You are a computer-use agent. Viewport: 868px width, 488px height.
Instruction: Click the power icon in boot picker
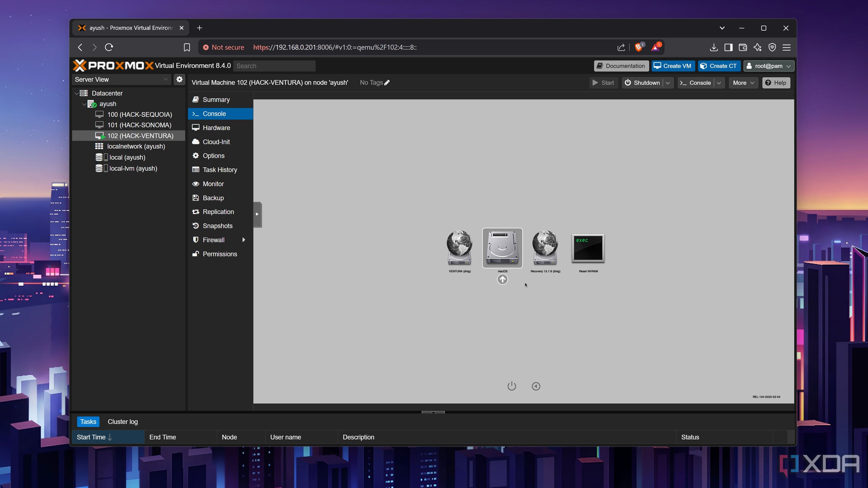coord(512,386)
